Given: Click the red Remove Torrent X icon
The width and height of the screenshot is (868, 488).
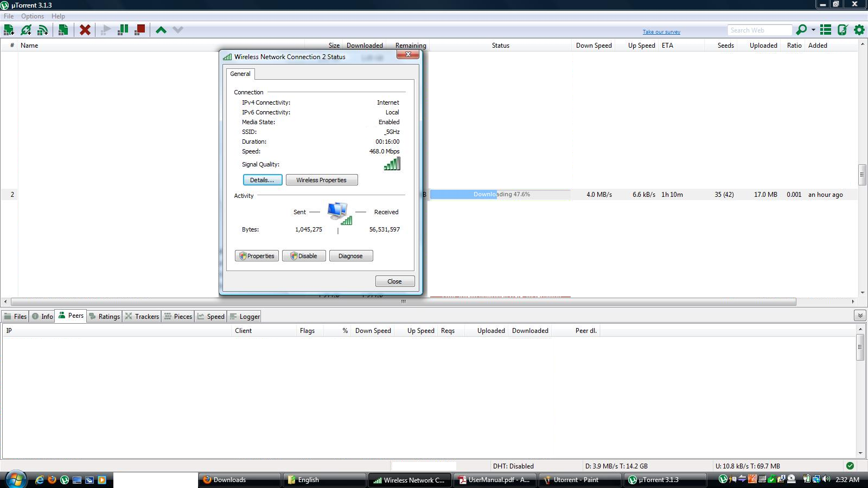Looking at the screenshot, I should point(85,30).
